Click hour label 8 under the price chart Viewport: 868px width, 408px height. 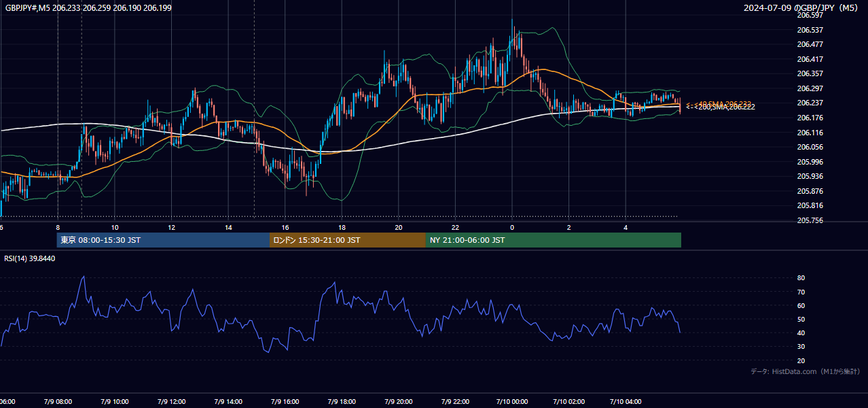point(58,227)
